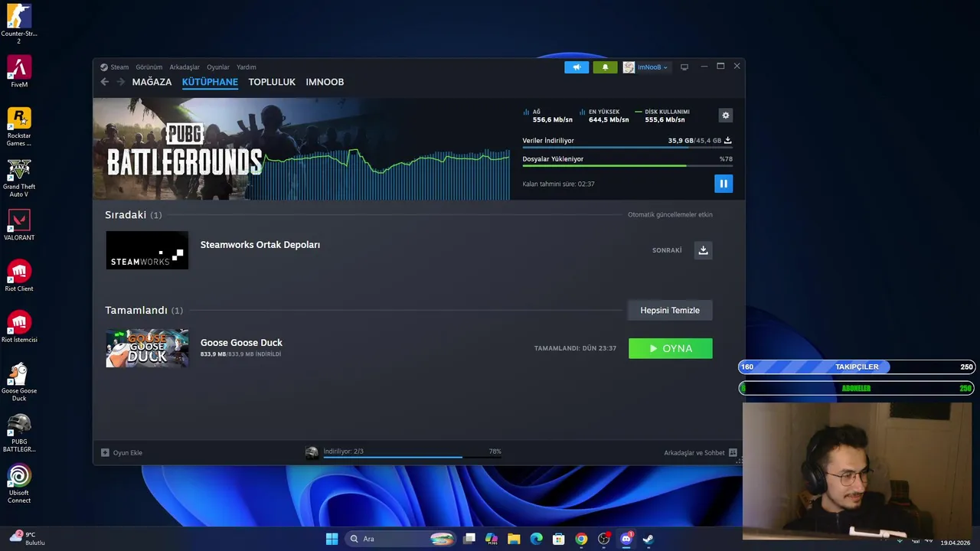Open Riot Client desktop icon
This screenshot has width=980, height=551.
click(19, 276)
